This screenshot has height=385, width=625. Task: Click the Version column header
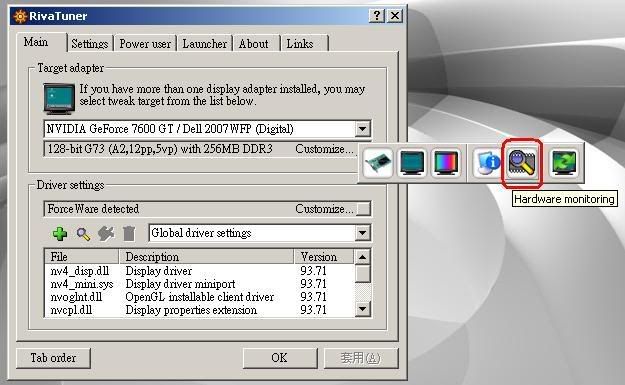(x=323, y=257)
